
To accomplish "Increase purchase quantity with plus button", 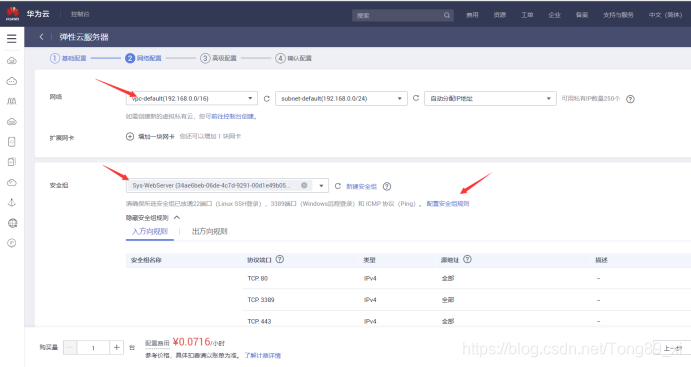I will (116, 348).
